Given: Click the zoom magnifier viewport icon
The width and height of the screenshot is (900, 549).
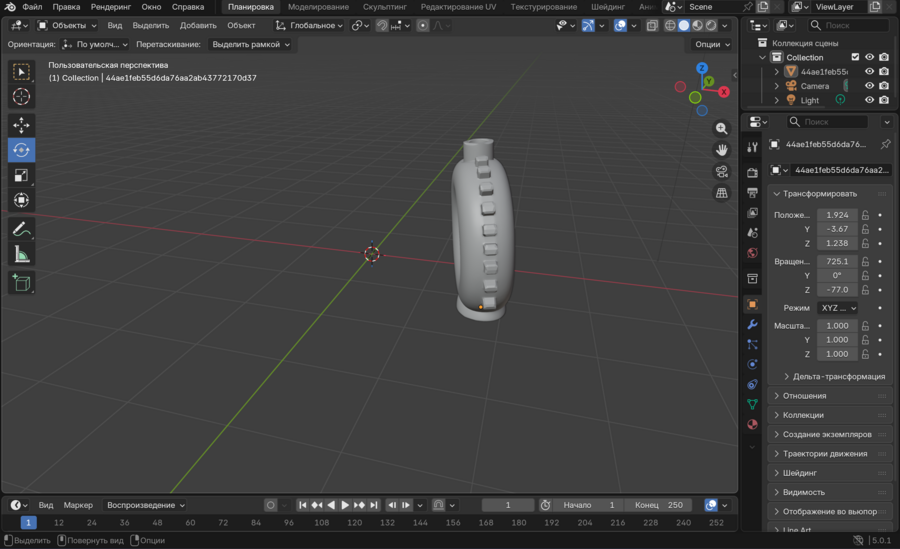Looking at the screenshot, I should tap(721, 129).
